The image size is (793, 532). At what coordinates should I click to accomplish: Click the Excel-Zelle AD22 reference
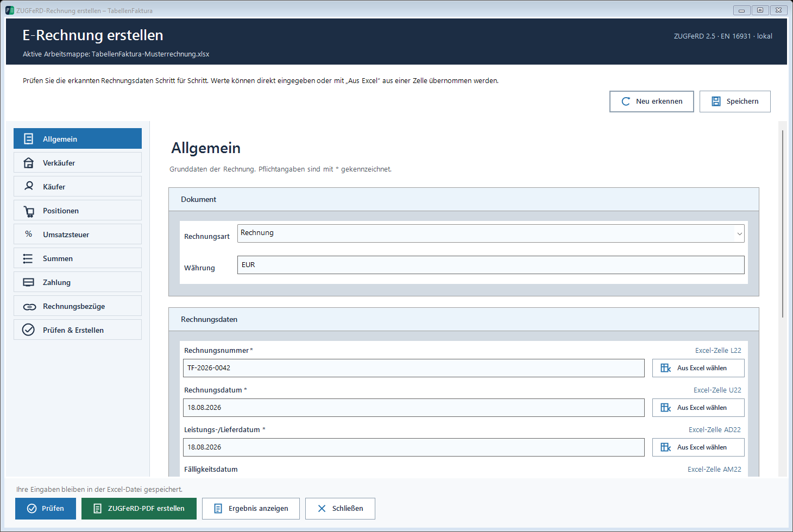(715, 430)
